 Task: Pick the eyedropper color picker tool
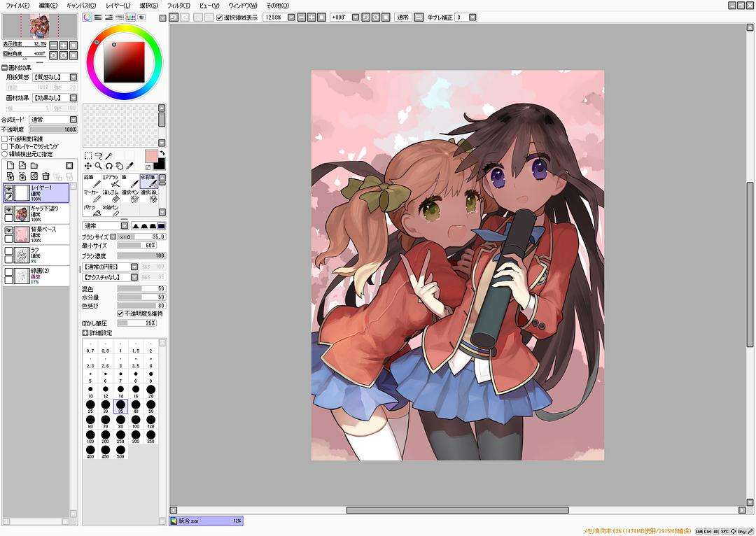click(129, 166)
